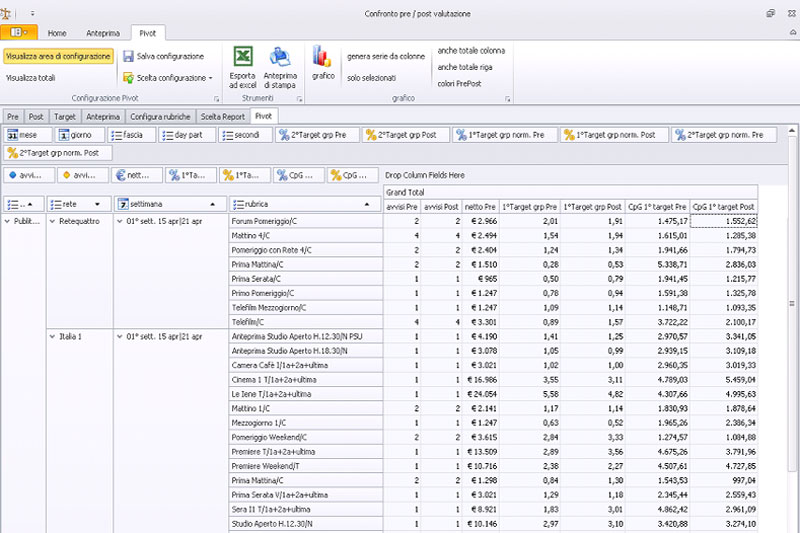
Task: Click genera serie da colonne
Action: coord(385,56)
